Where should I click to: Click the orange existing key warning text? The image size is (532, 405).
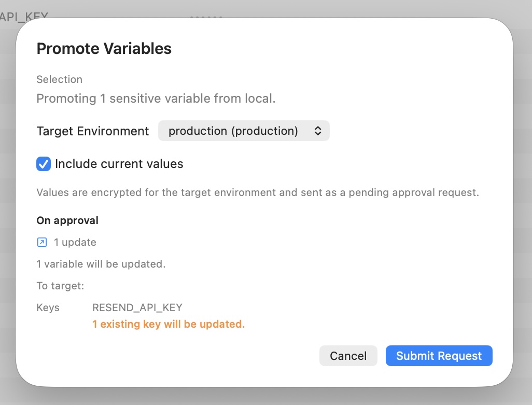(x=169, y=324)
